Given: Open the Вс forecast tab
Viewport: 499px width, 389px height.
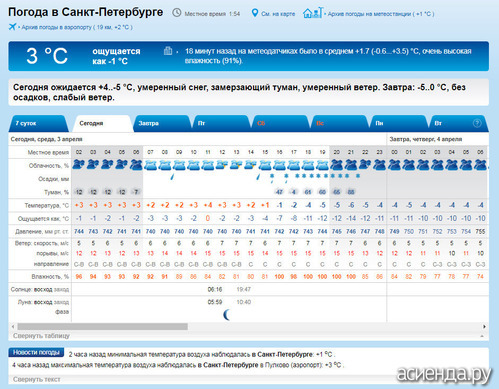Looking at the screenshot, I should (x=340, y=123).
